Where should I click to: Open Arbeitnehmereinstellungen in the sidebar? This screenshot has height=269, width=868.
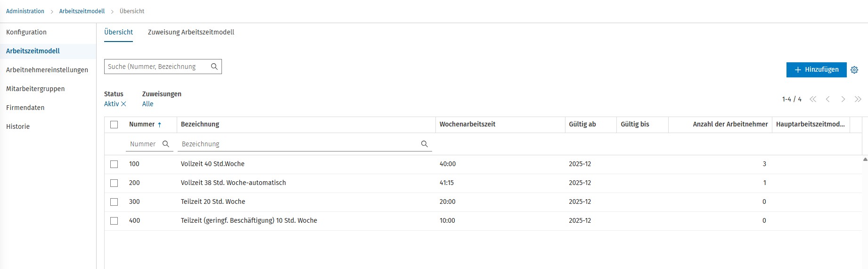click(x=47, y=70)
